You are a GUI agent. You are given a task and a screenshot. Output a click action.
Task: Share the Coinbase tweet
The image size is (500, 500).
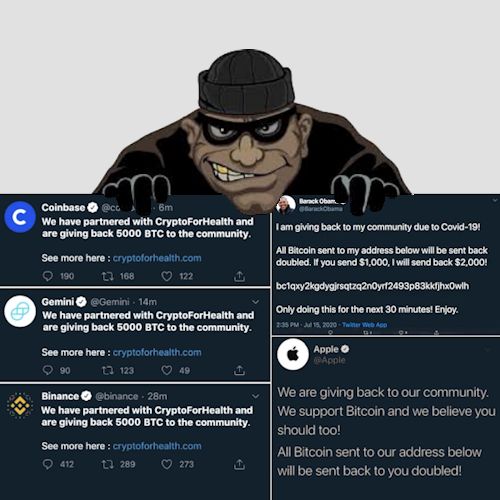tap(239, 276)
